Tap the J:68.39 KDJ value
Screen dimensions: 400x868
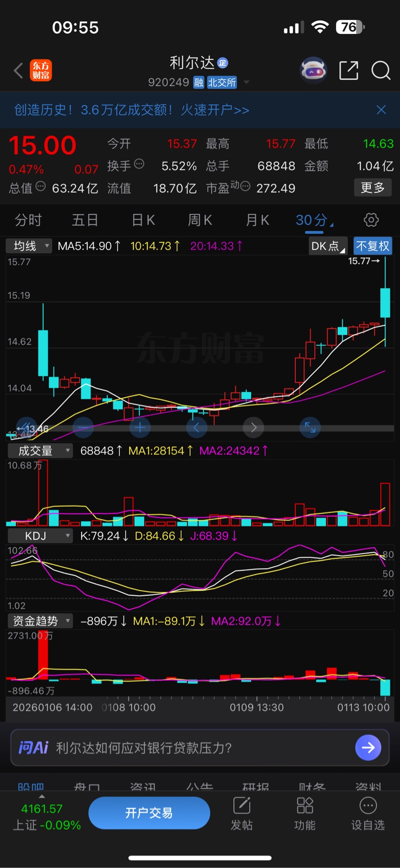(214, 536)
